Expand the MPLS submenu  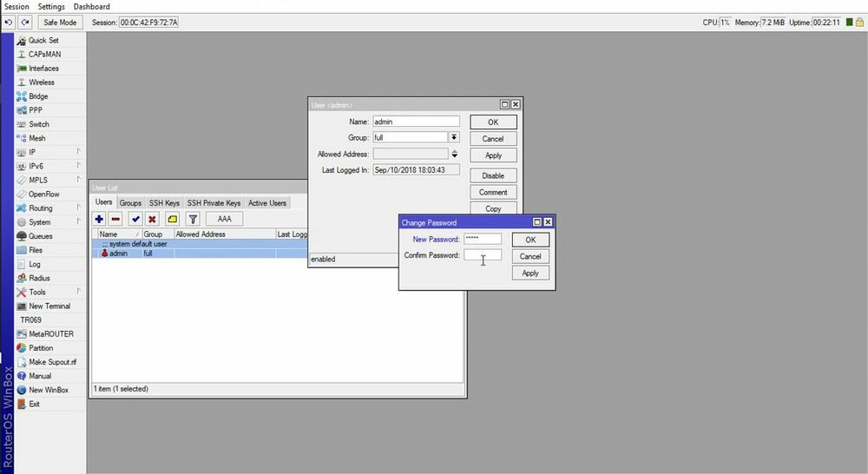(x=49, y=180)
